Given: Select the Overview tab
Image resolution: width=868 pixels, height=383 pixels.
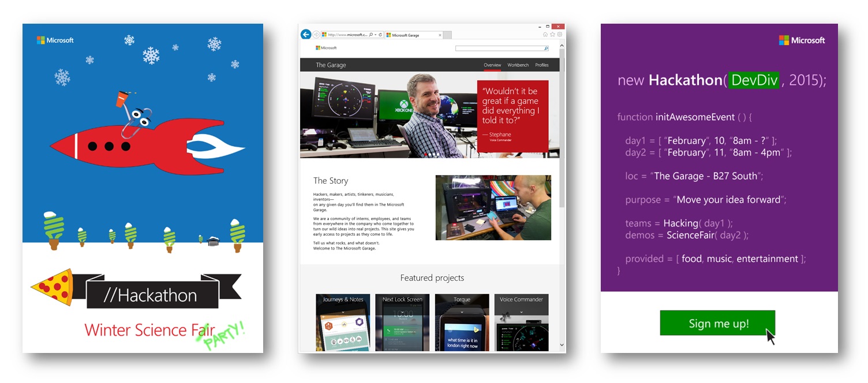Looking at the screenshot, I should click(x=492, y=65).
